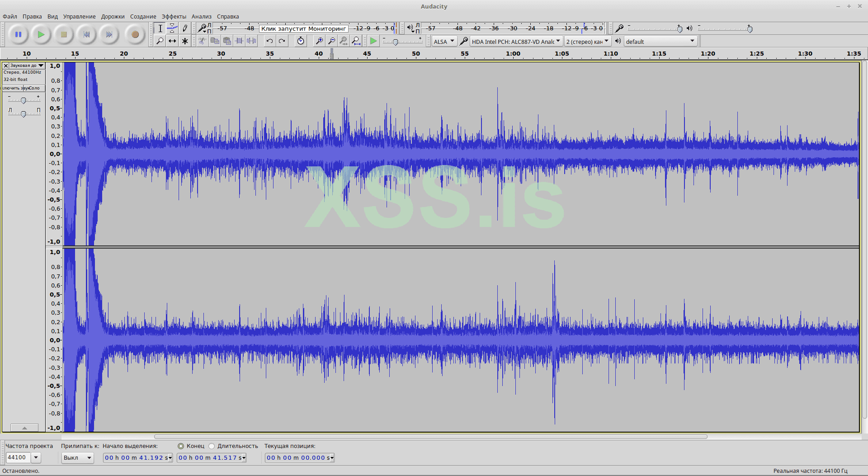Toggle the track mute button

point(13,88)
